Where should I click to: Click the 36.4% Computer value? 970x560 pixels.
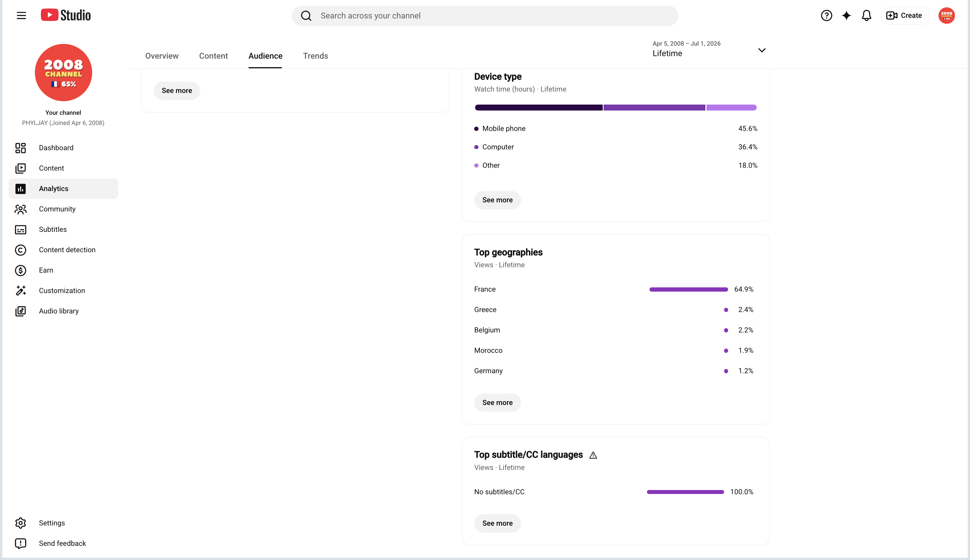click(748, 147)
